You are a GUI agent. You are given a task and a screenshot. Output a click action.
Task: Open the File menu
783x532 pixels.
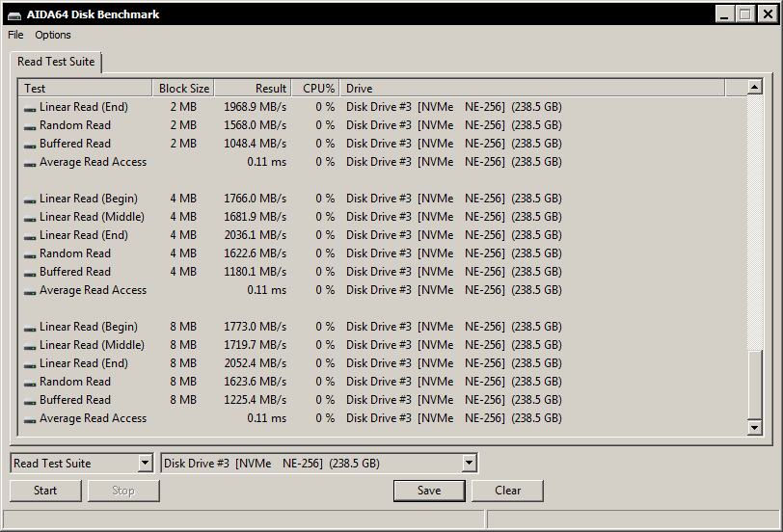[x=15, y=35]
